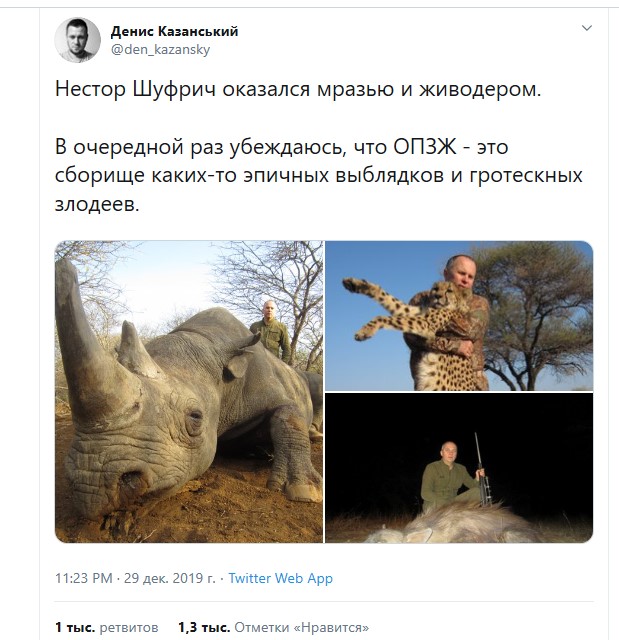Viewport: 619px width, 640px height.
Task: Click Денис Казанський's profile avatar
Action: (78, 40)
